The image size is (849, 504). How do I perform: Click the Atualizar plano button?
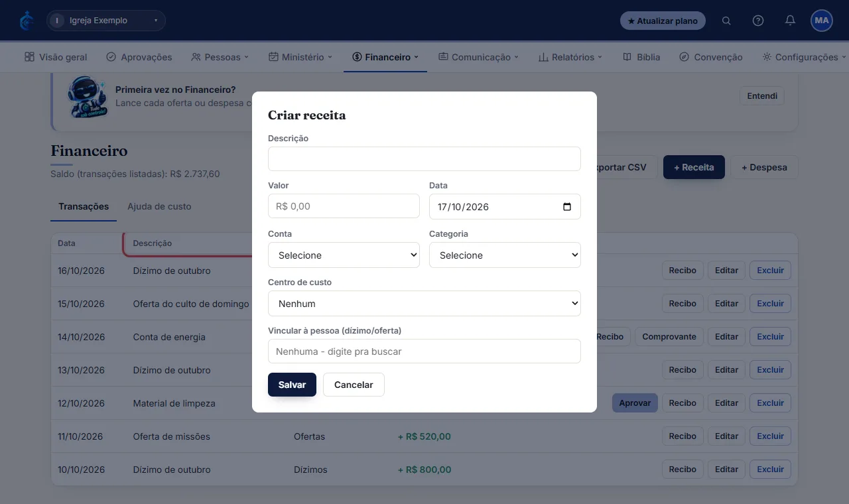coord(663,21)
